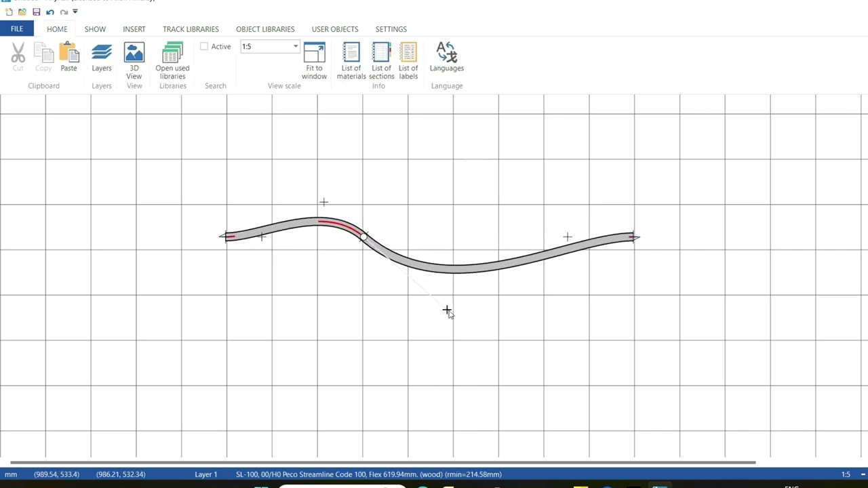Viewport: 868px width, 488px height.
Task: Click the Undo arrow icon
Action: (50, 12)
